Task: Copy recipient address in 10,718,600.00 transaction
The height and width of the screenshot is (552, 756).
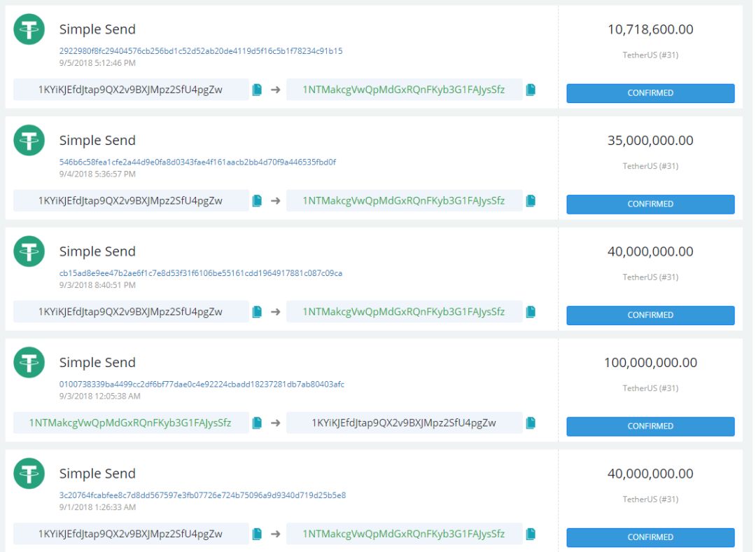Action: [531, 90]
